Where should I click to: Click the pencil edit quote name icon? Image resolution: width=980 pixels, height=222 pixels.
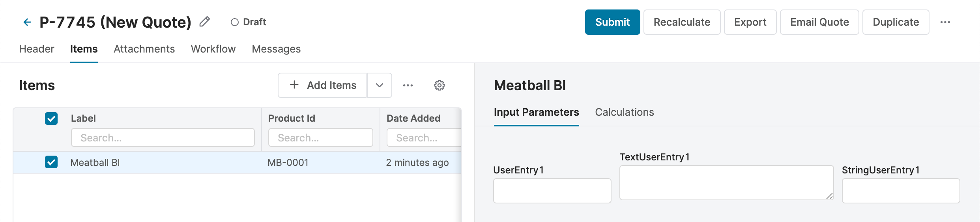(204, 22)
